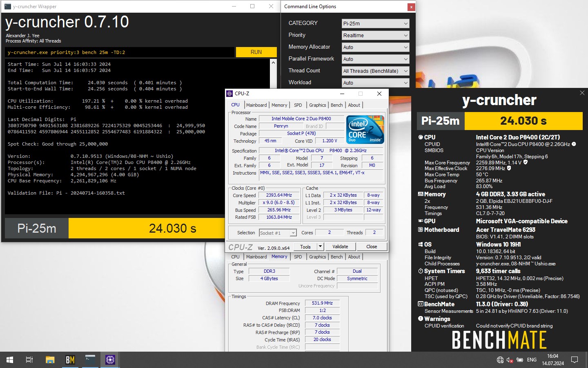Open File Explorer from the taskbar

(x=50, y=360)
